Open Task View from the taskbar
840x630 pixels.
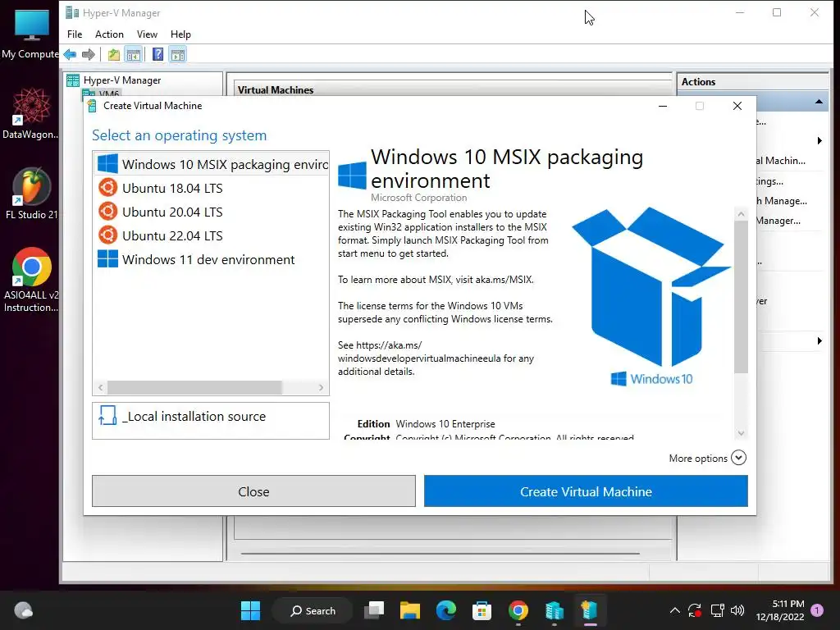click(374, 610)
